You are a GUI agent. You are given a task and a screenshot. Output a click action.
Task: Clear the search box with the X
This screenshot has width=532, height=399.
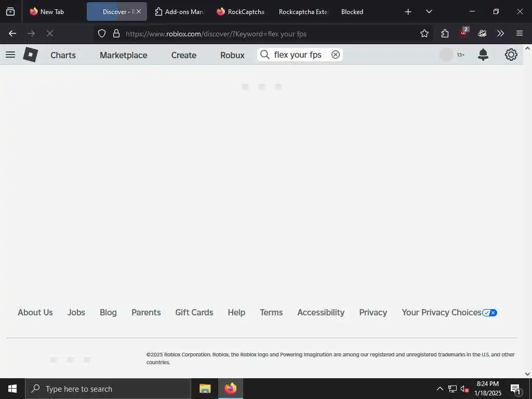(336, 55)
